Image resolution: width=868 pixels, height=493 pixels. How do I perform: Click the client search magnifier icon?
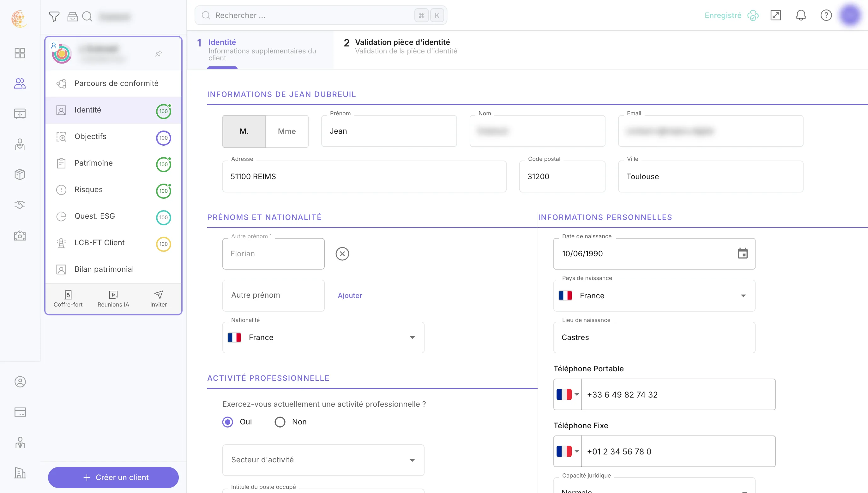tap(87, 16)
